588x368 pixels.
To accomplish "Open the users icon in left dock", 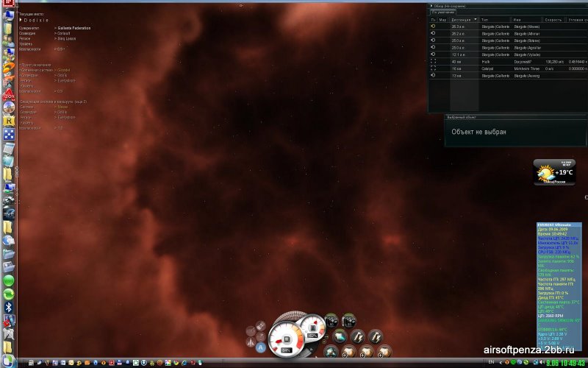I will (9, 41).
